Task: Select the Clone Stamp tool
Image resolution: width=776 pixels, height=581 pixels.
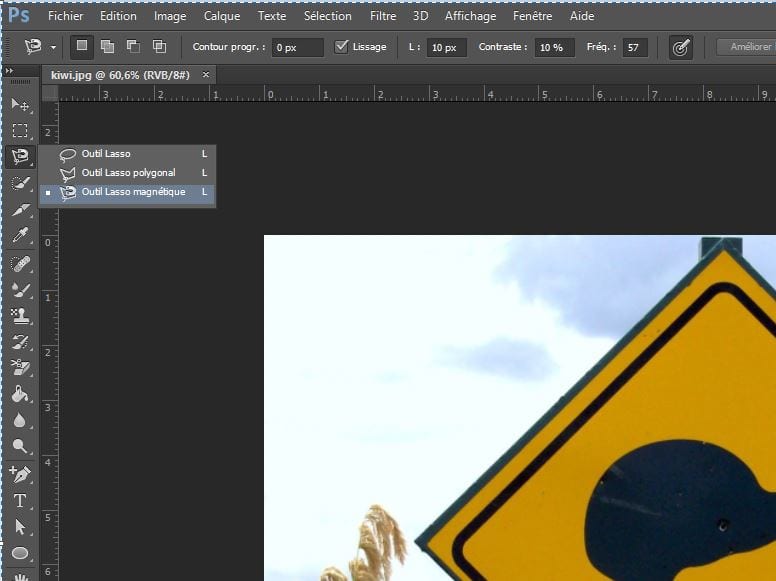Action: 20,316
